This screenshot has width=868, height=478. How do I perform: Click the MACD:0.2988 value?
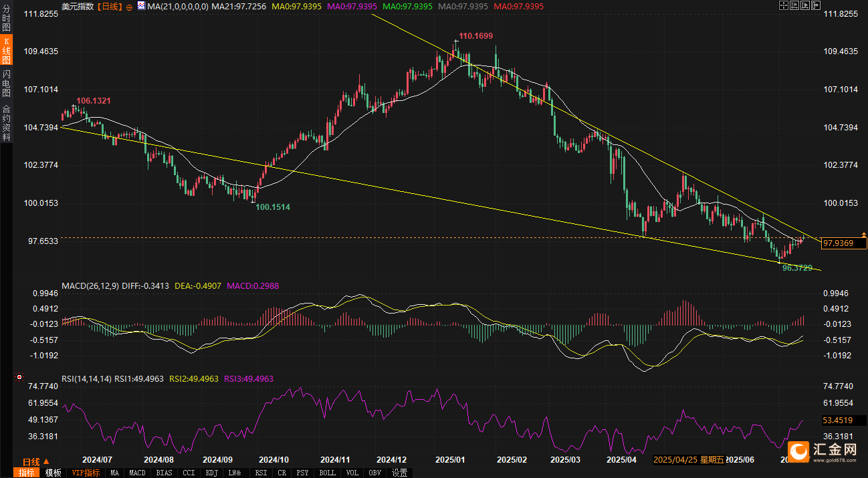tap(253, 286)
